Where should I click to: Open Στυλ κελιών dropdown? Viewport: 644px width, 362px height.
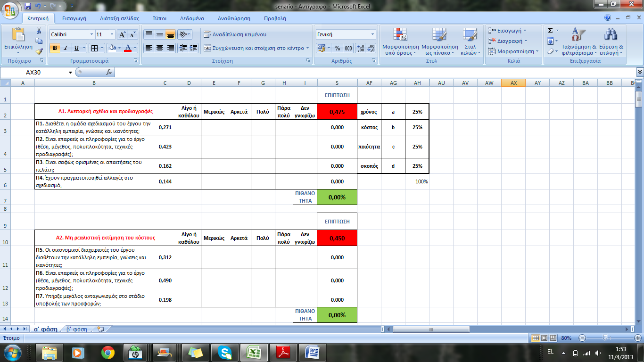coord(470,41)
